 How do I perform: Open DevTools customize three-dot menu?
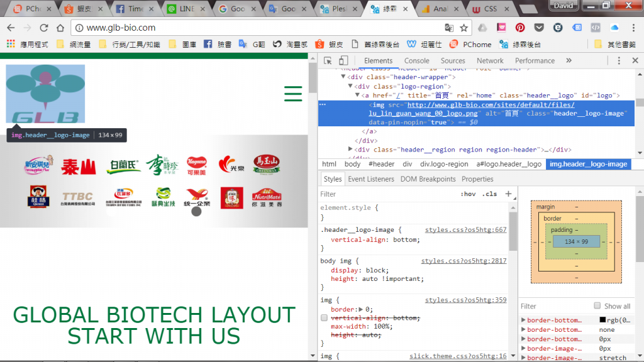coord(619,61)
